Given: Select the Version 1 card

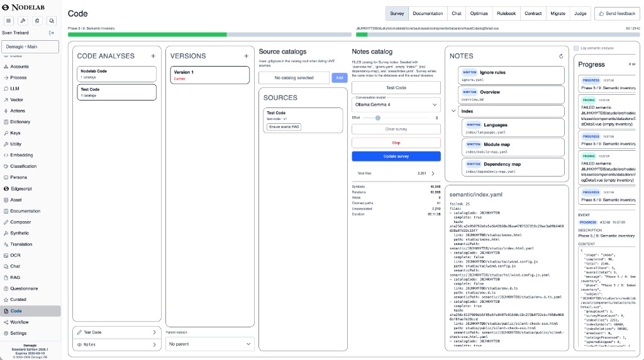Looking at the screenshot, I should pos(210,75).
